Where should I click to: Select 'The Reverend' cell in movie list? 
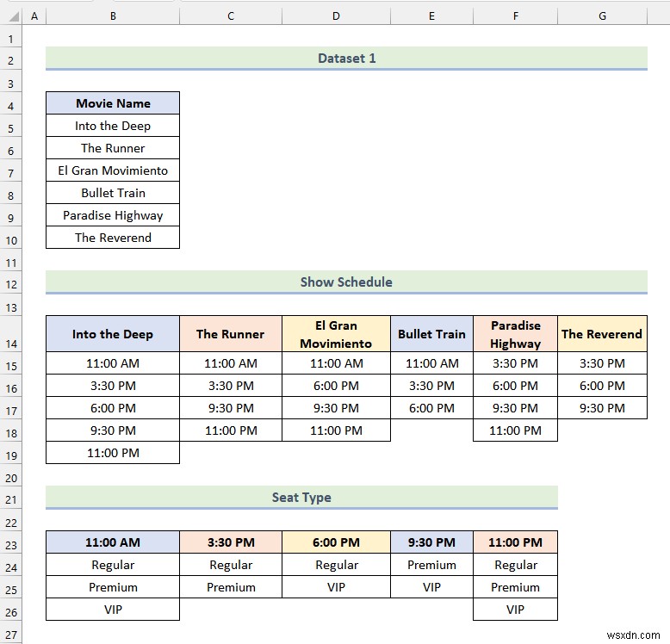point(113,238)
